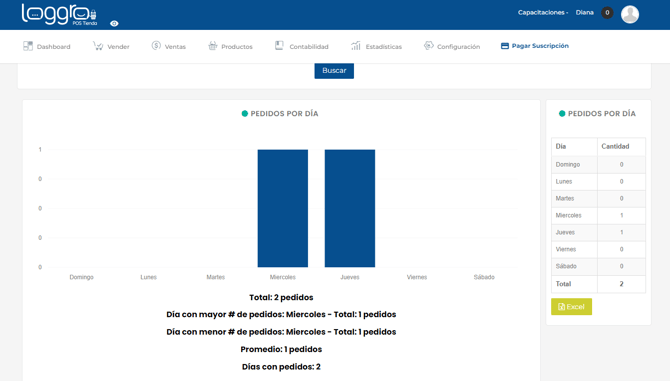This screenshot has width=670, height=381.
Task: Select the Productos basket icon
Action: click(x=212, y=45)
